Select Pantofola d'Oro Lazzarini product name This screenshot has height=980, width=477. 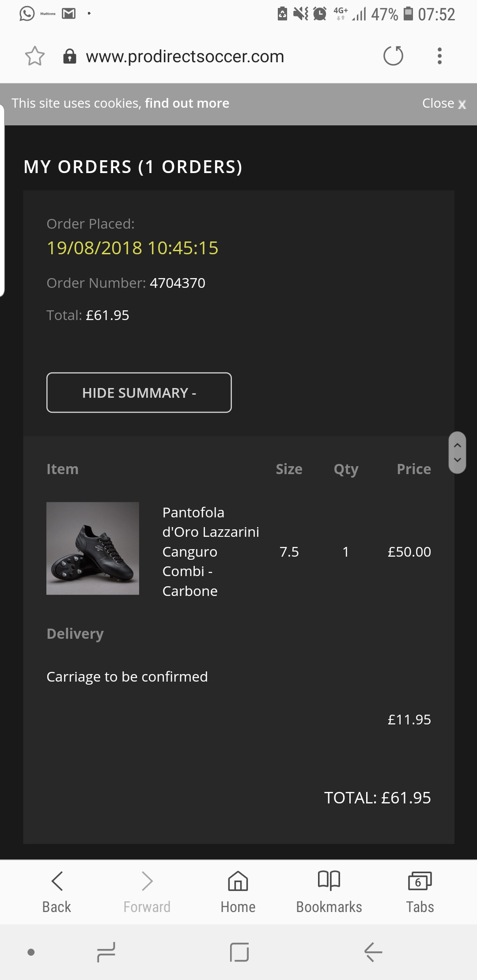coord(211,551)
